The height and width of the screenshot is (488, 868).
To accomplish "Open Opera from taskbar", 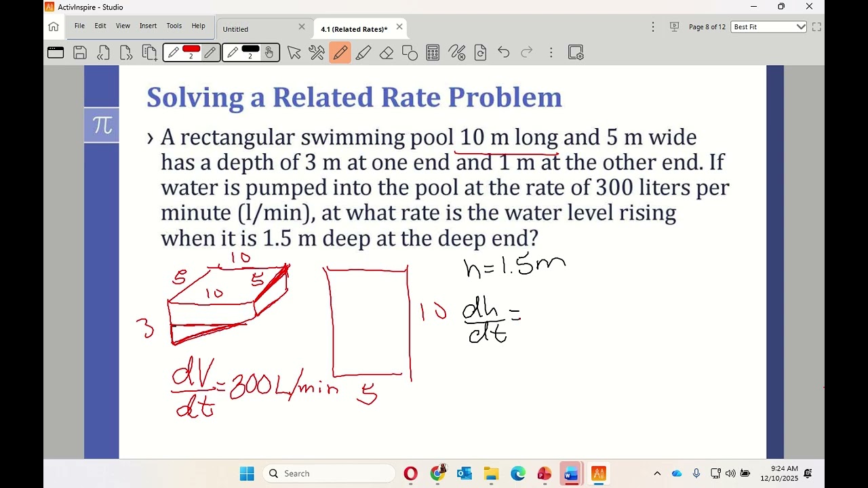I will point(410,473).
